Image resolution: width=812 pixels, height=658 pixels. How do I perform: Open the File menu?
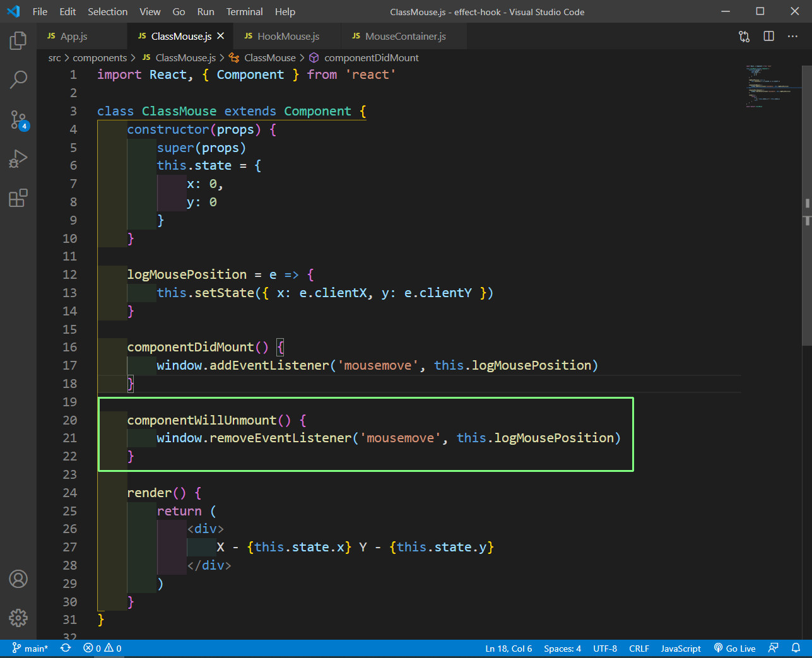tap(40, 11)
